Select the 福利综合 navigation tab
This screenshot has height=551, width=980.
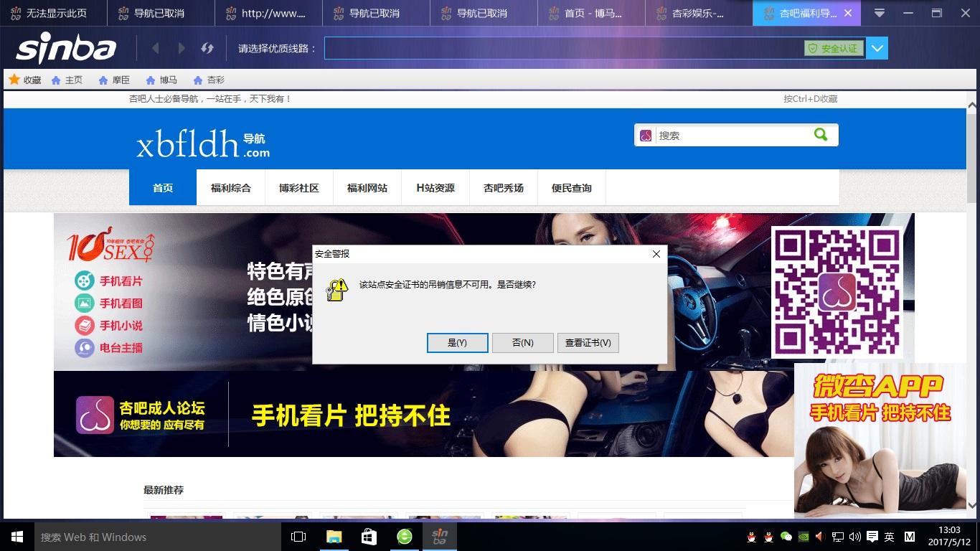[x=231, y=187]
